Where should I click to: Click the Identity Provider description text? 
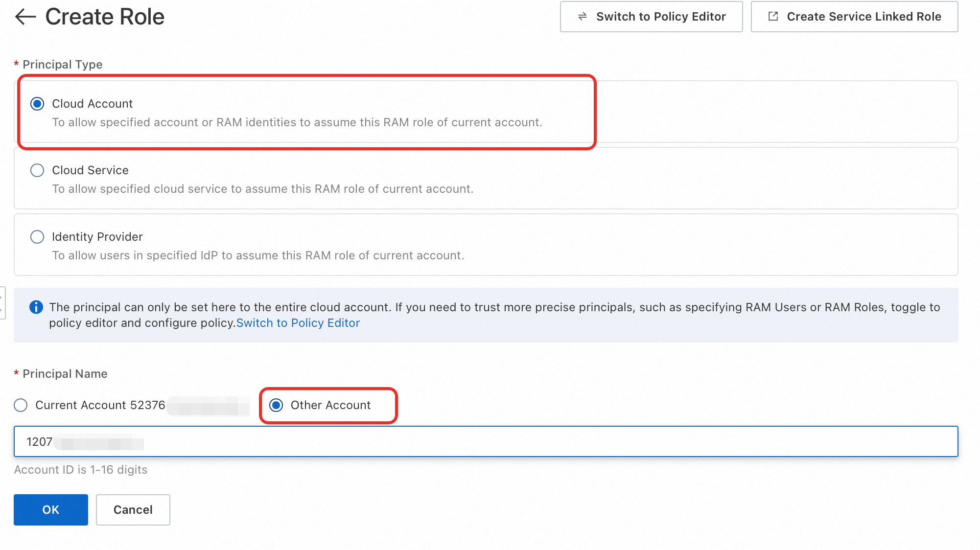click(x=258, y=255)
